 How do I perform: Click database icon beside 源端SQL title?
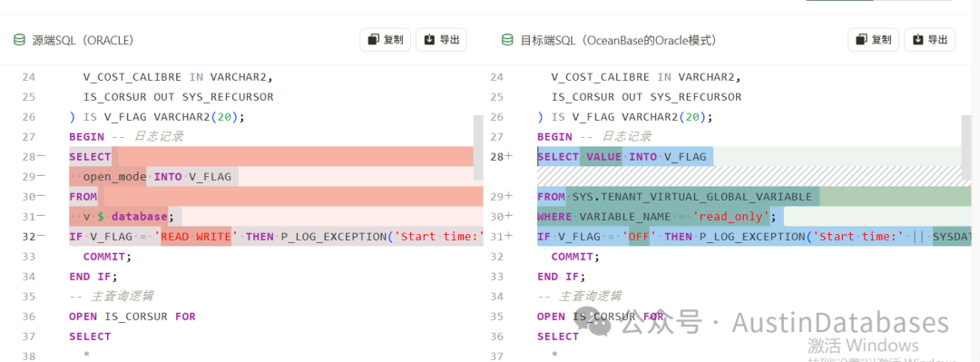pos(19,40)
